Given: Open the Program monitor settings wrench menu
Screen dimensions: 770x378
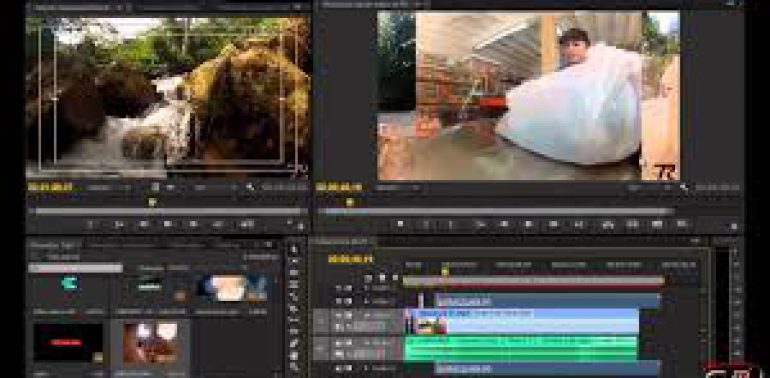Looking at the screenshot, I should [x=684, y=187].
